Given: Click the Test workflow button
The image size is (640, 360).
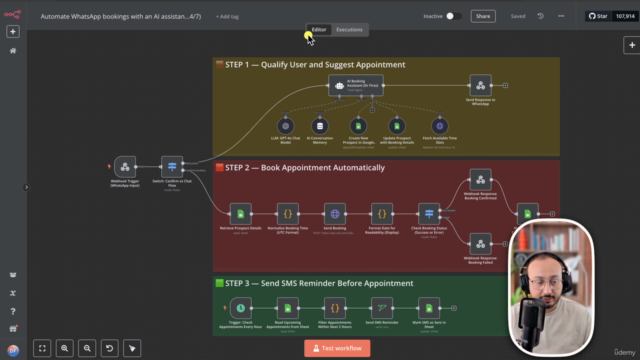Looking at the screenshot, I should (337, 348).
